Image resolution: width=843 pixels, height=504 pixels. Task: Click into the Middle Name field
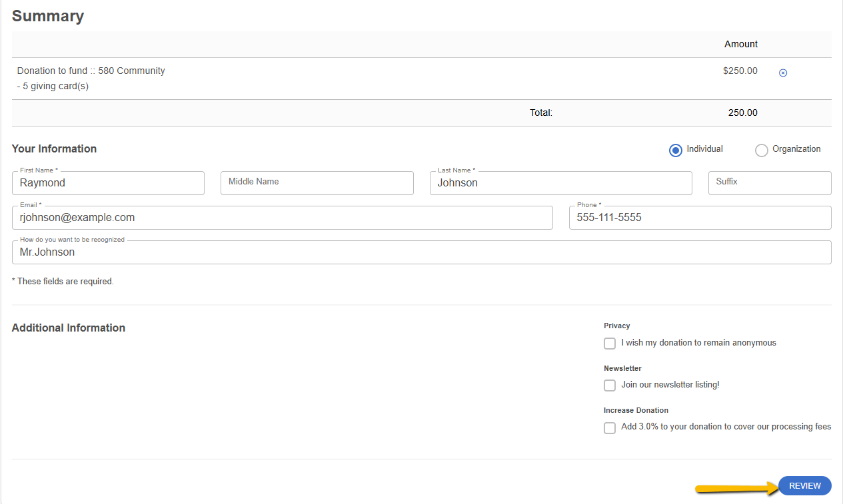[x=317, y=183]
